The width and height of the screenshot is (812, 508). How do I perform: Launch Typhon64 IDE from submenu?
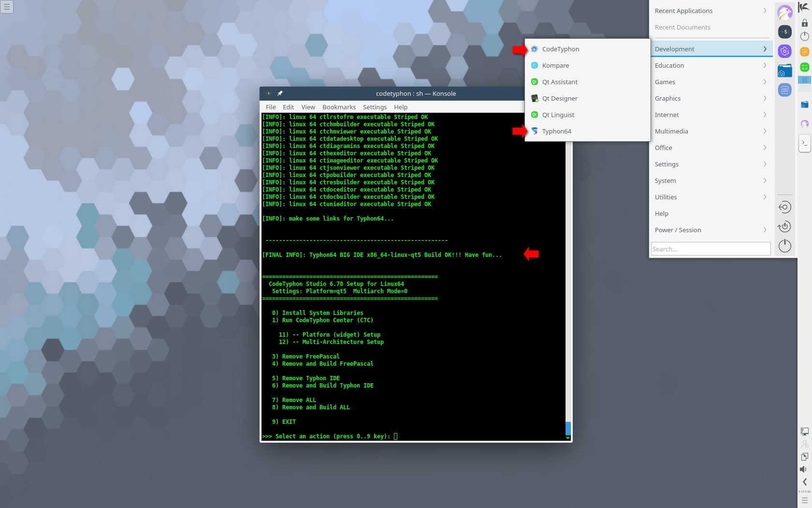point(587,131)
